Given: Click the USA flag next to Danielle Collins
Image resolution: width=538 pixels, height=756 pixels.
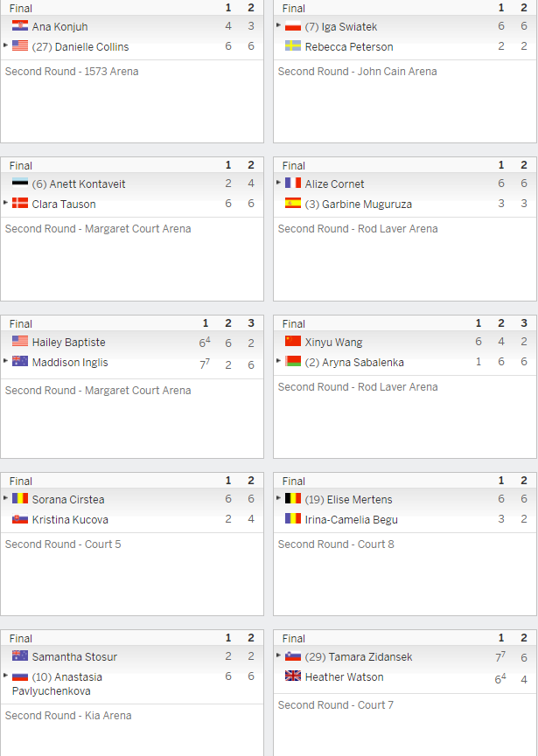Looking at the screenshot, I should tap(20, 45).
